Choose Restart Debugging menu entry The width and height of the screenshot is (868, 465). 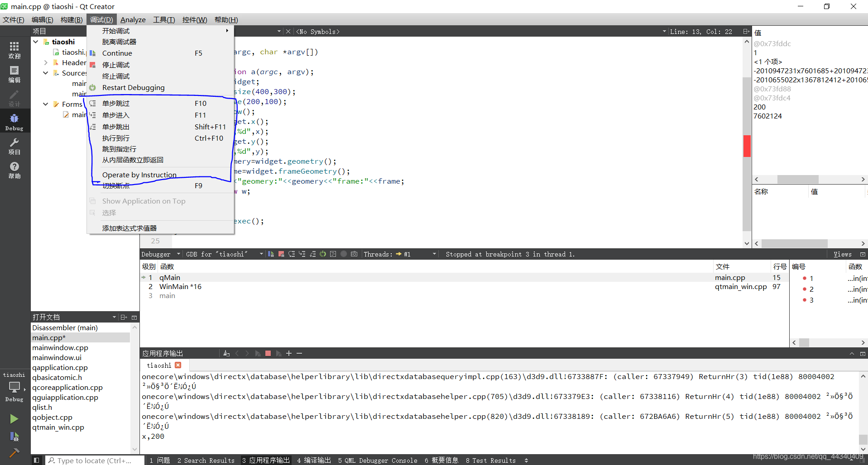[160, 87]
